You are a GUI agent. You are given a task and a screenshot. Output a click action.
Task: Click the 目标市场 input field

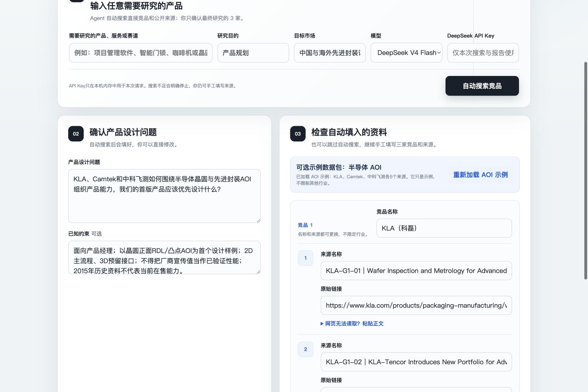(x=330, y=53)
